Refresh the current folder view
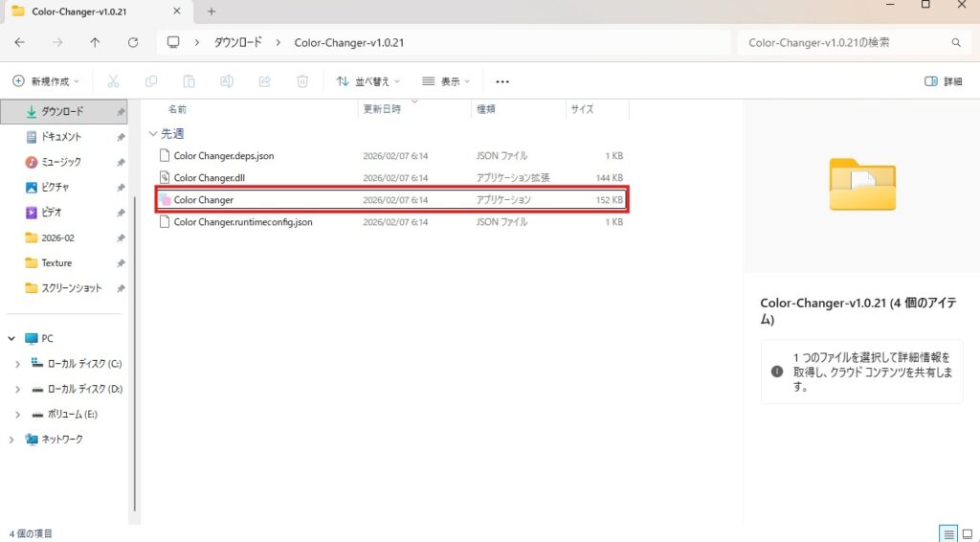The image size is (980, 542). pyautogui.click(x=133, y=43)
